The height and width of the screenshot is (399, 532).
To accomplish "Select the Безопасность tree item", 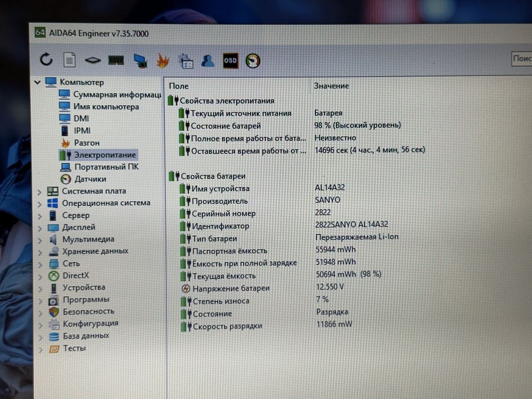I will pos(81,311).
